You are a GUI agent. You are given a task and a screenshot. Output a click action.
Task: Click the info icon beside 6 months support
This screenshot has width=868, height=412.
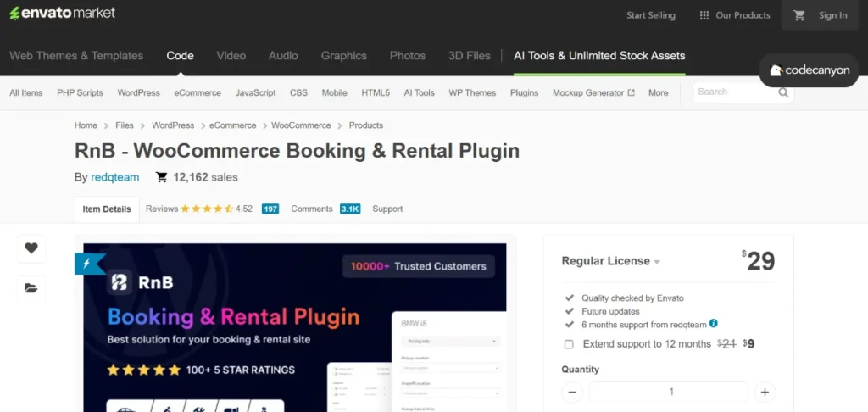tap(714, 323)
